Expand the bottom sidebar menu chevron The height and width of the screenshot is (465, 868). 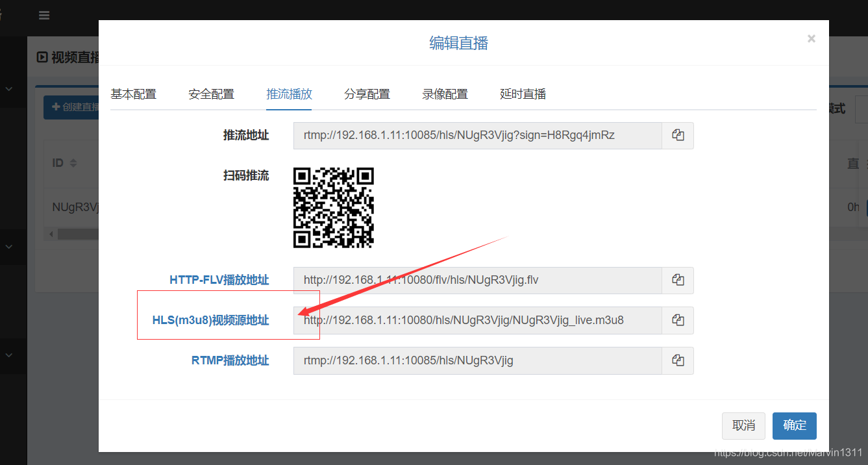click(x=9, y=355)
